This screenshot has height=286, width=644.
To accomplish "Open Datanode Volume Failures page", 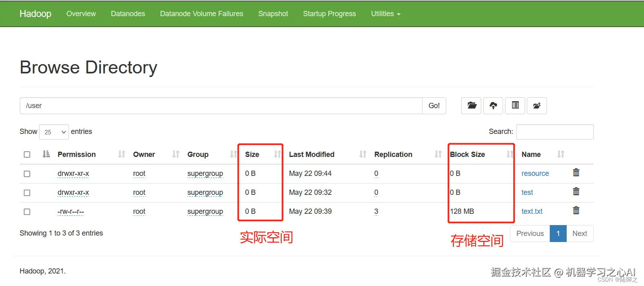I will (201, 14).
